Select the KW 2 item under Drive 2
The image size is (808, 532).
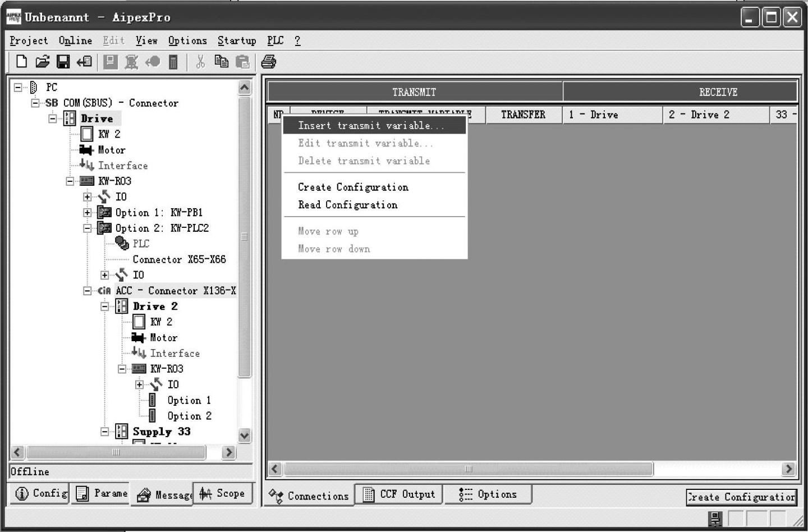161,322
